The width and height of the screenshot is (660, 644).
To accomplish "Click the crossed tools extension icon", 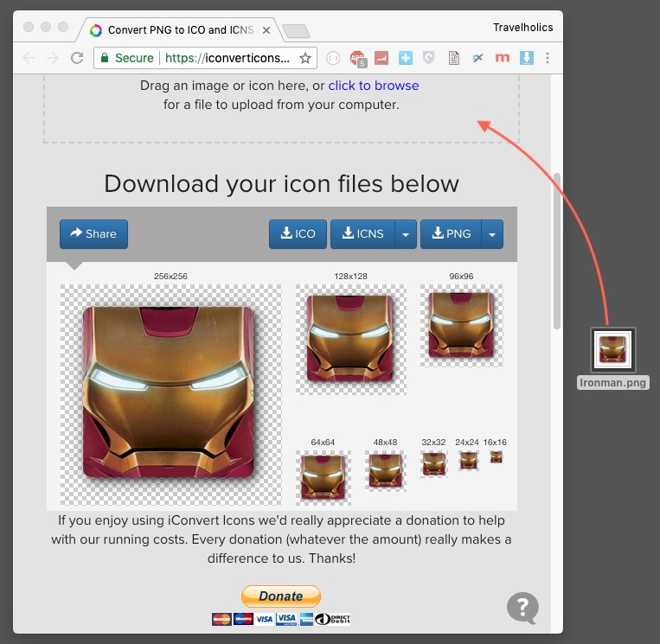I will point(477,58).
